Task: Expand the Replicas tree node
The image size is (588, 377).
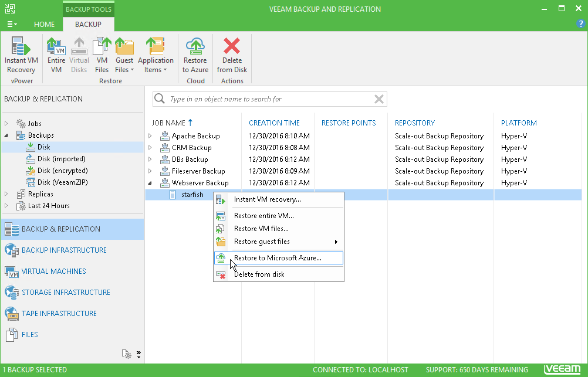Action: click(x=6, y=194)
